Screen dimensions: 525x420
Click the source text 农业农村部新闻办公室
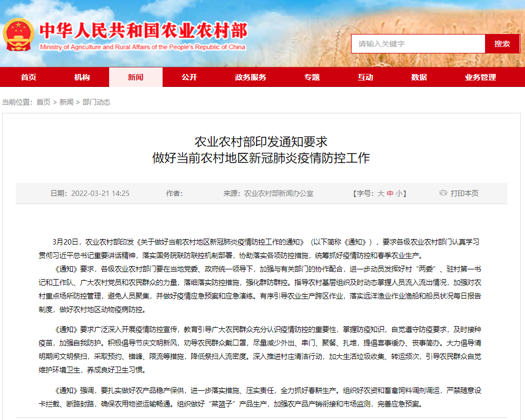[279, 193]
